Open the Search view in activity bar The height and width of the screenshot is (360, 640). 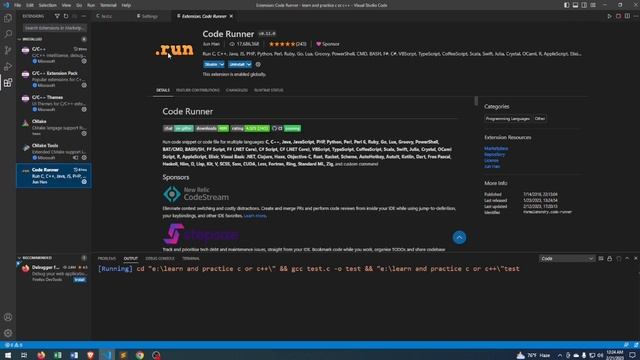(8, 34)
